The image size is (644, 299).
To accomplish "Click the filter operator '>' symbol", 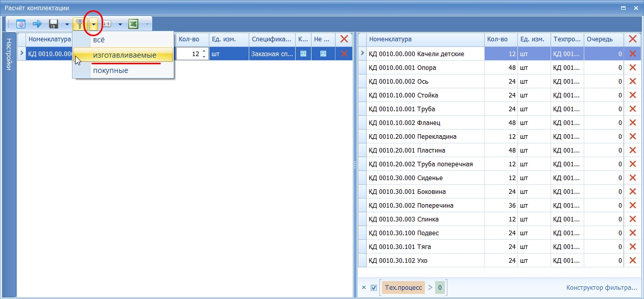I will [x=430, y=287].
